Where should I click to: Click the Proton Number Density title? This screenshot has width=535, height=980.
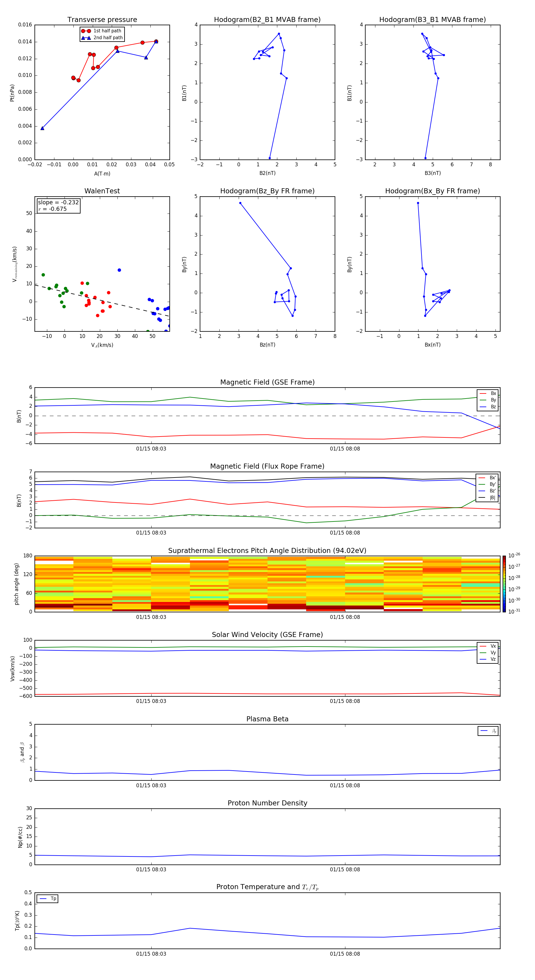[x=267, y=803]
